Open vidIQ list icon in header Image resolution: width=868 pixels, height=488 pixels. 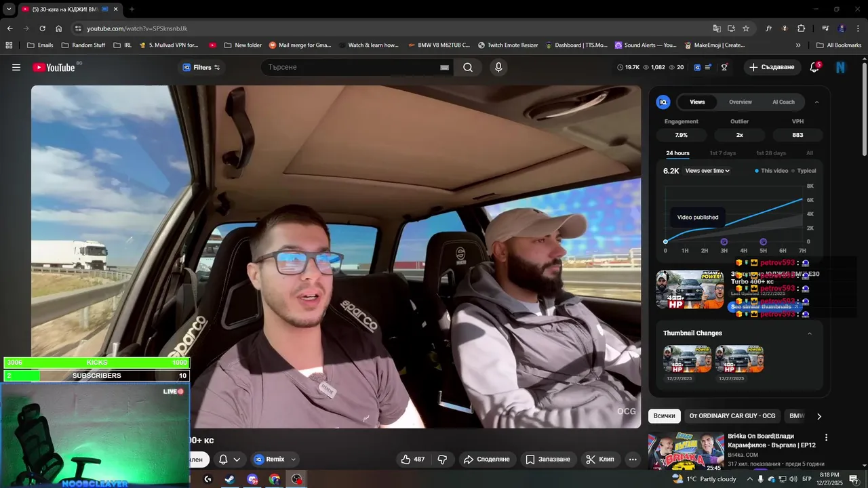click(709, 67)
